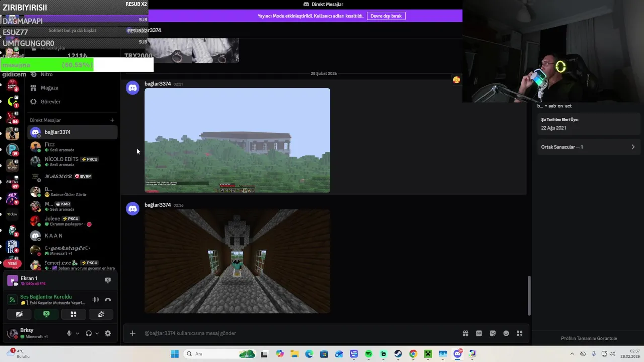Click bağlar3374 username on 02:36 message
The width and height of the screenshot is (644, 362).
pyautogui.click(x=157, y=205)
